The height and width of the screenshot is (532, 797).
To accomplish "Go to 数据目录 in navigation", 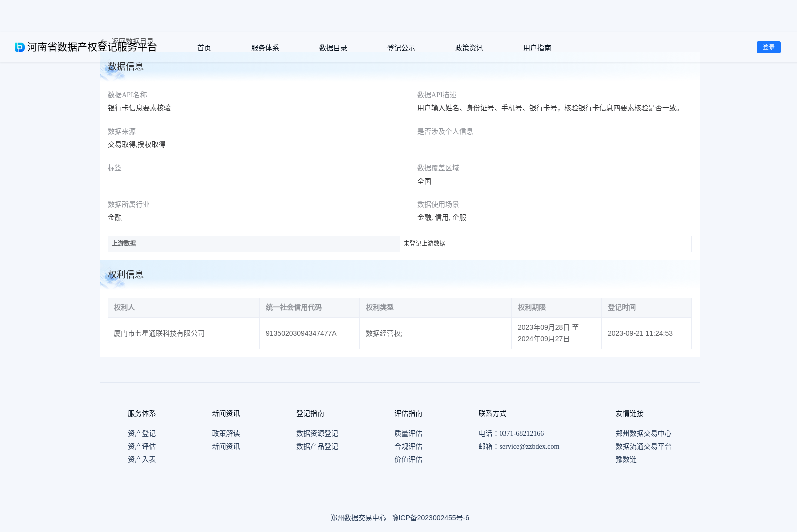I will pyautogui.click(x=333, y=48).
